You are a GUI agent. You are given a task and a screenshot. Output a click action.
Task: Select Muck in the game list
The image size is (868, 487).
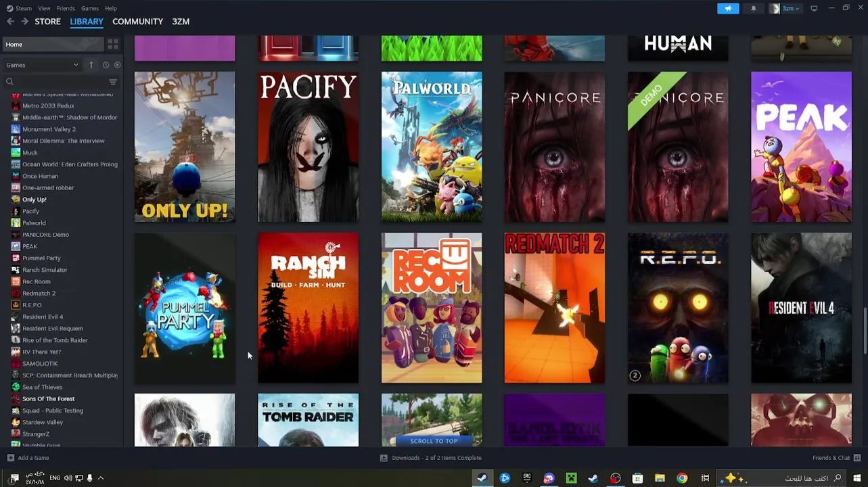(30, 153)
